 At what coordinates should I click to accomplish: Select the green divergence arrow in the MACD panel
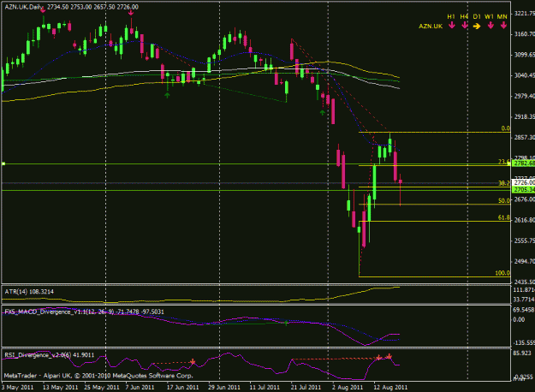tap(286, 323)
